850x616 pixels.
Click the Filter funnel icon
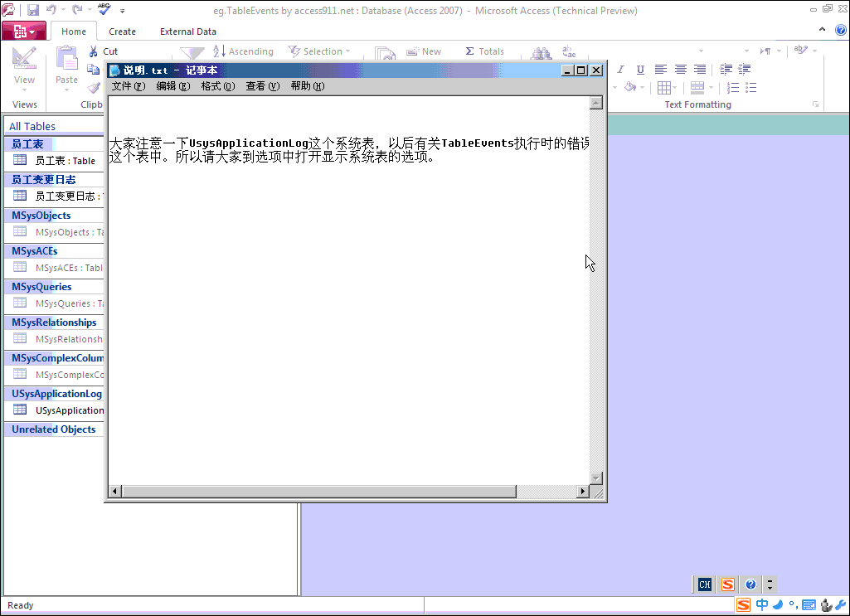pyautogui.click(x=192, y=52)
